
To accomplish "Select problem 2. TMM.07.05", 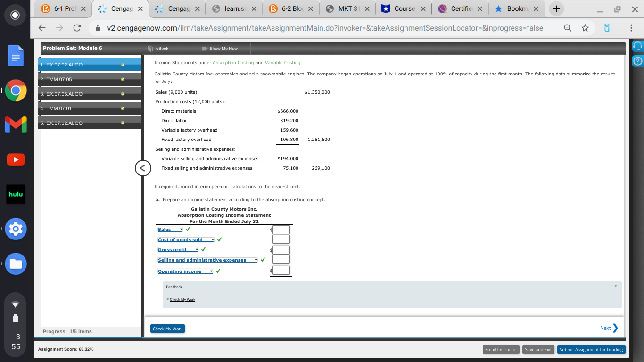I will click(90, 79).
